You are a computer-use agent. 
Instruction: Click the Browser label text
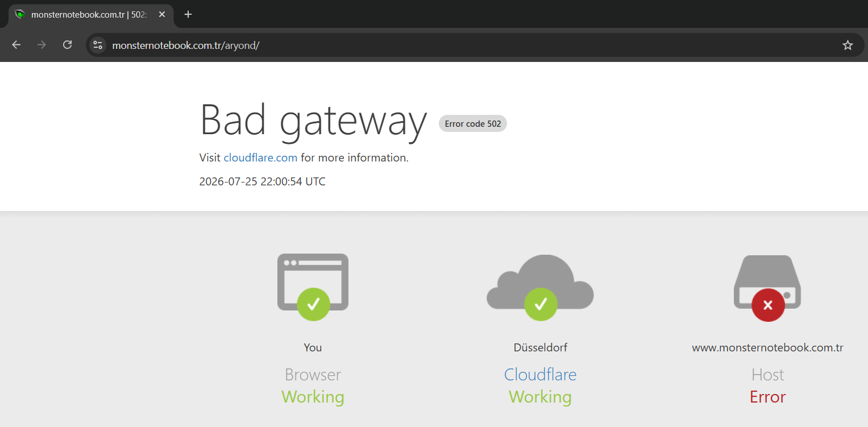pyautogui.click(x=313, y=375)
